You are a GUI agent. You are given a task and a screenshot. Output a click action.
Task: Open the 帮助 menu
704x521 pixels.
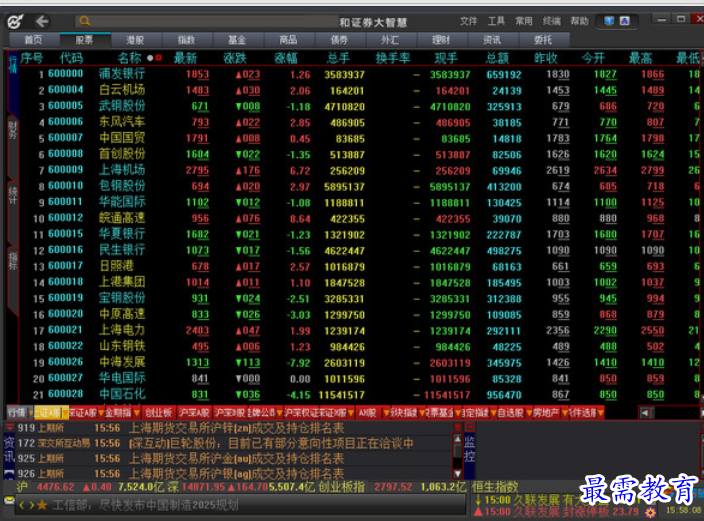[579, 21]
